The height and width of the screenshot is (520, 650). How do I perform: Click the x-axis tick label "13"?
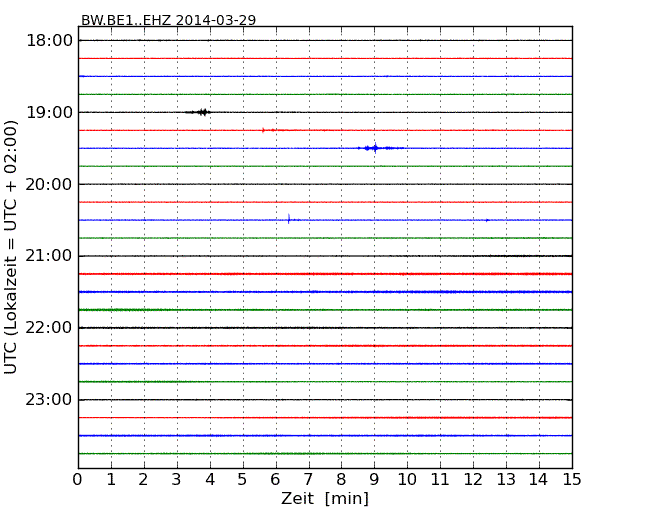click(506, 479)
